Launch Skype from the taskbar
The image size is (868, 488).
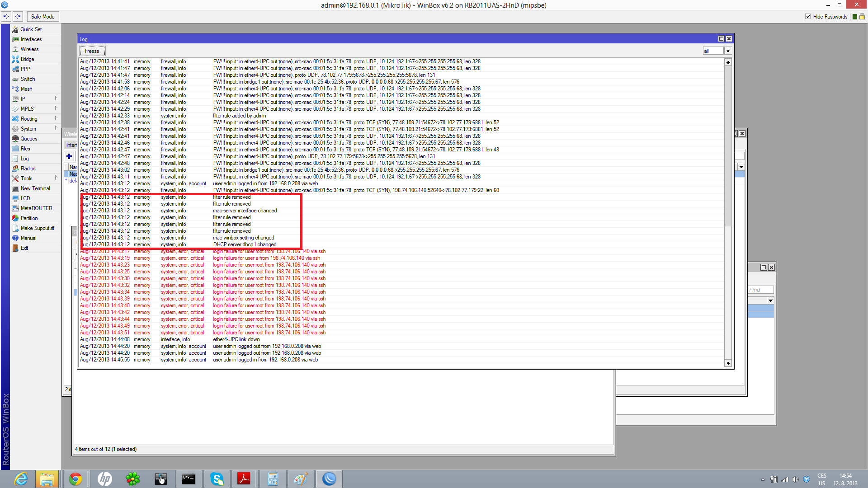[x=217, y=479]
